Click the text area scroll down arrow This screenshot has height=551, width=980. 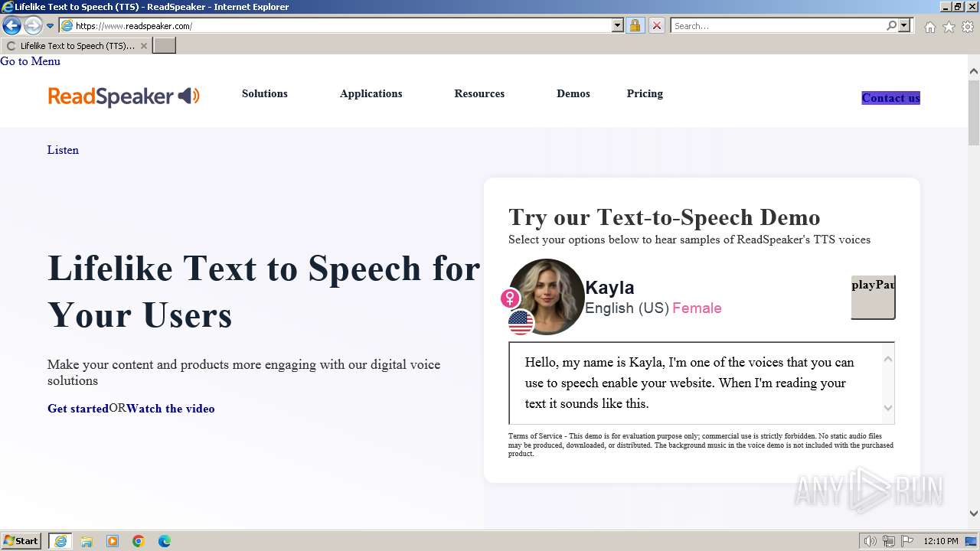[888, 408]
